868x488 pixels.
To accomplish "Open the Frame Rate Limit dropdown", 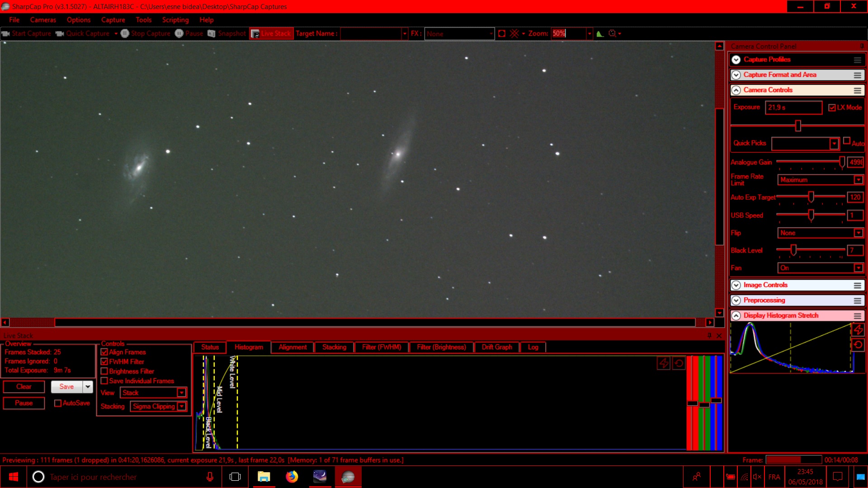I will (858, 180).
